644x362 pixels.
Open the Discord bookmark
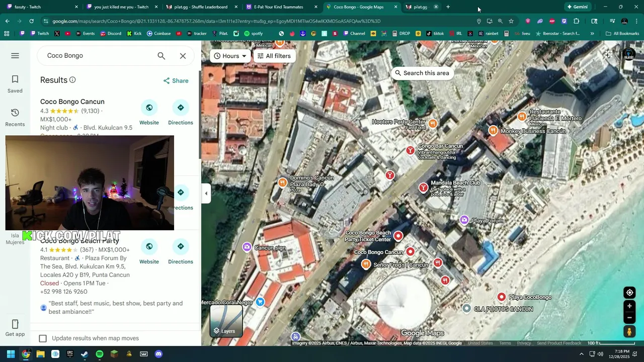[x=110, y=34]
